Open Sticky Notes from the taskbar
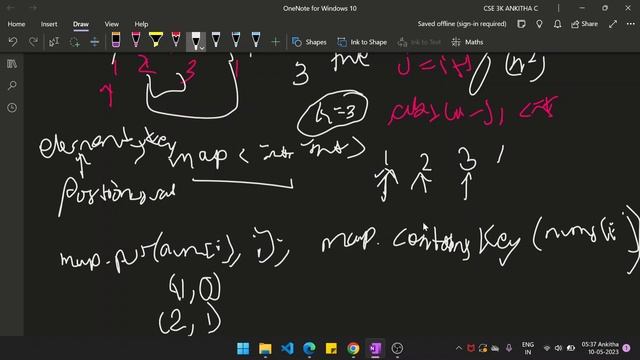 tap(331, 348)
